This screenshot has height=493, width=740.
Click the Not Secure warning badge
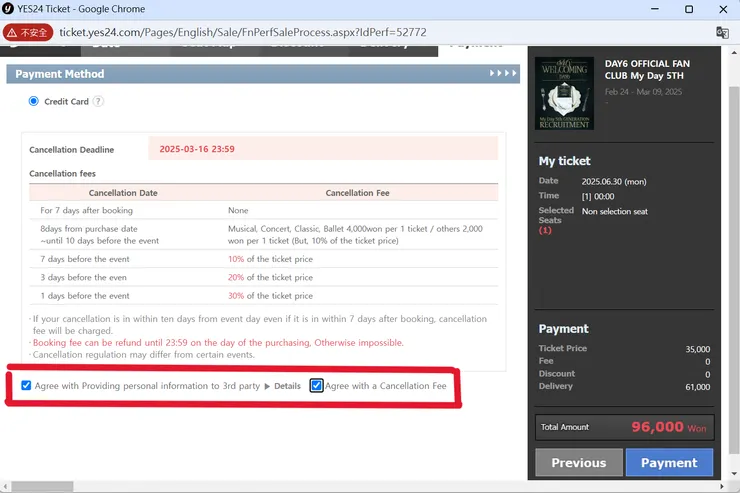click(x=28, y=33)
